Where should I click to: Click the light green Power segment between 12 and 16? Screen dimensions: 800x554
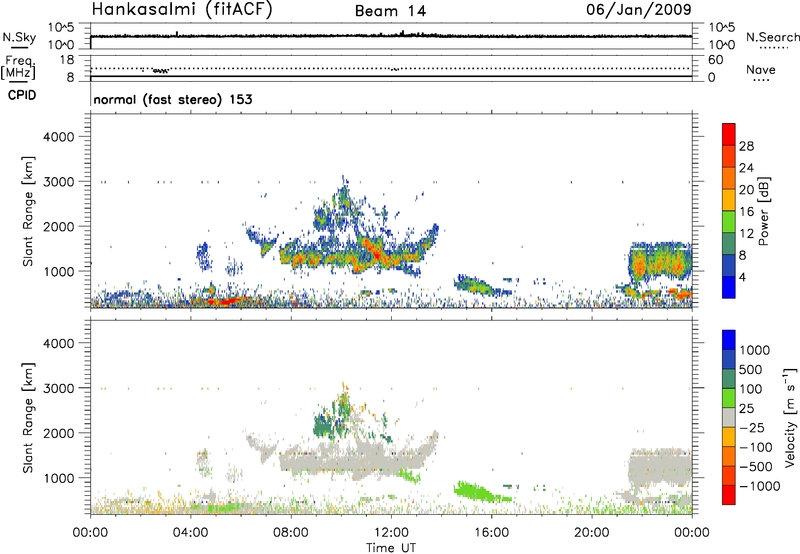(729, 222)
